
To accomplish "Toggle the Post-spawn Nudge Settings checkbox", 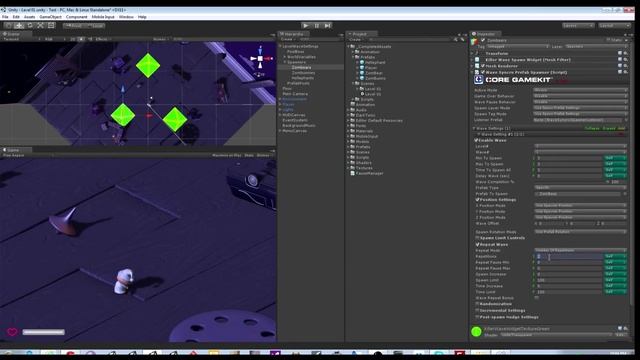I will [x=477, y=317].
